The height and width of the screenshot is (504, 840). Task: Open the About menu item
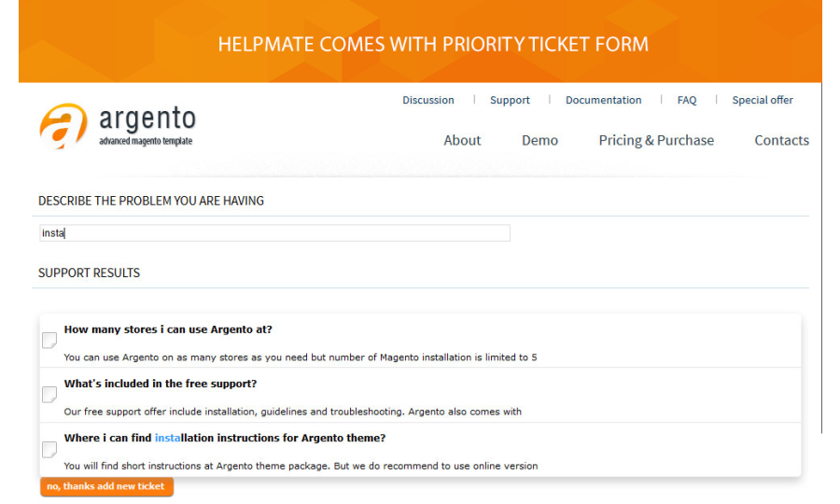462,140
